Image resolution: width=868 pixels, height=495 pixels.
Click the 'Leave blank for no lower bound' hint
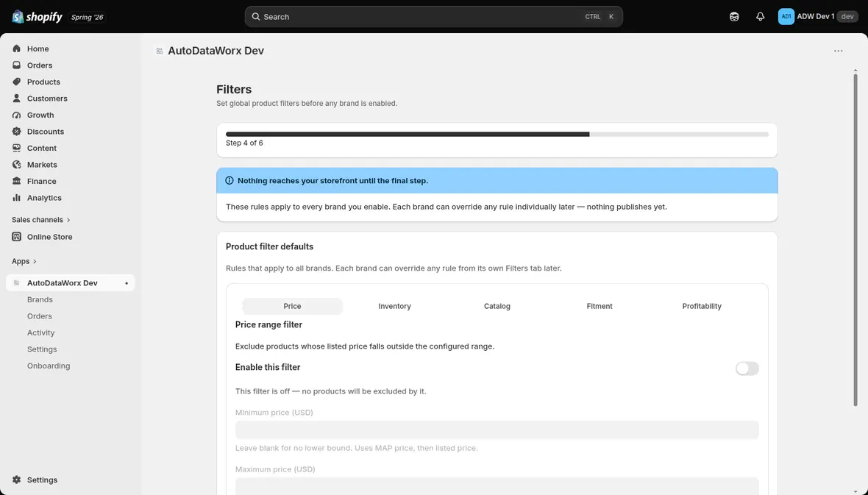point(357,448)
